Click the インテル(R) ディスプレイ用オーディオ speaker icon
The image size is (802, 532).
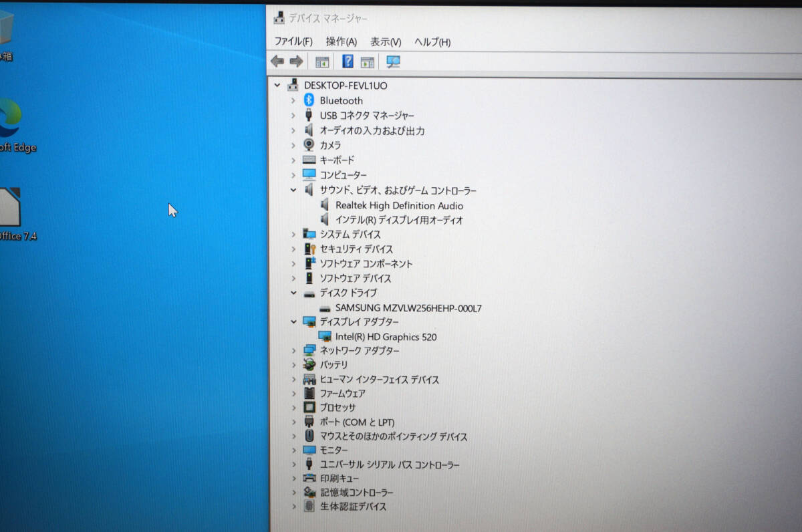pyautogui.click(x=325, y=219)
